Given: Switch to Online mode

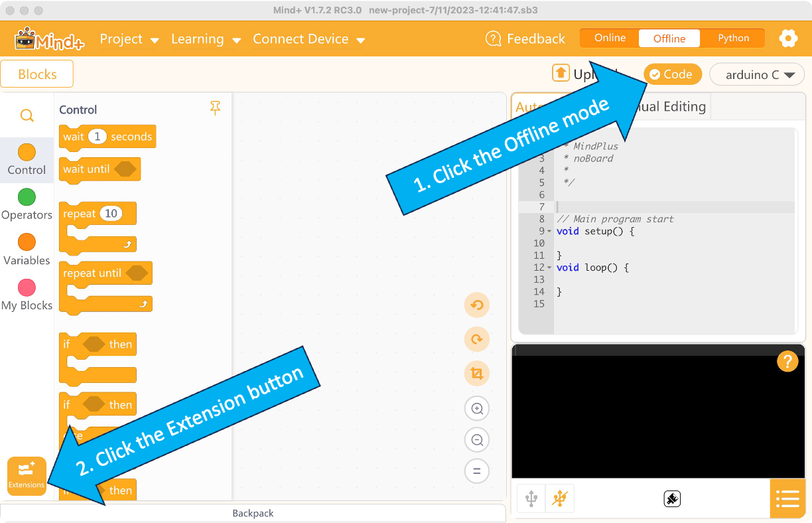Looking at the screenshot, I should coord(610,38).
